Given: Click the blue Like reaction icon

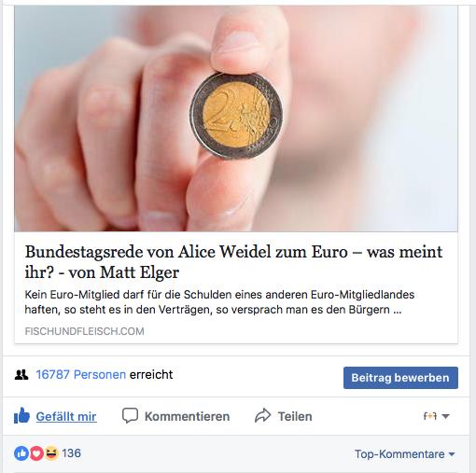Looking at the screenshot, I should click(21, 453).
